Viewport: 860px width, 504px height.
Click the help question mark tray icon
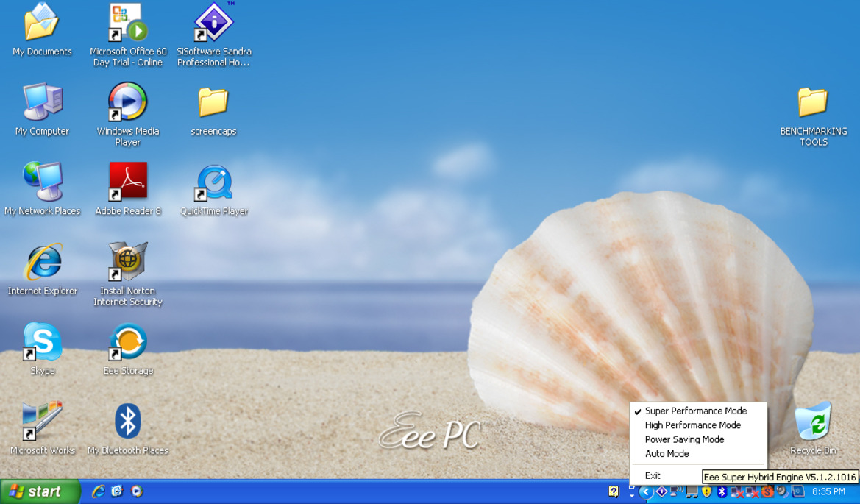click(614, 491)
